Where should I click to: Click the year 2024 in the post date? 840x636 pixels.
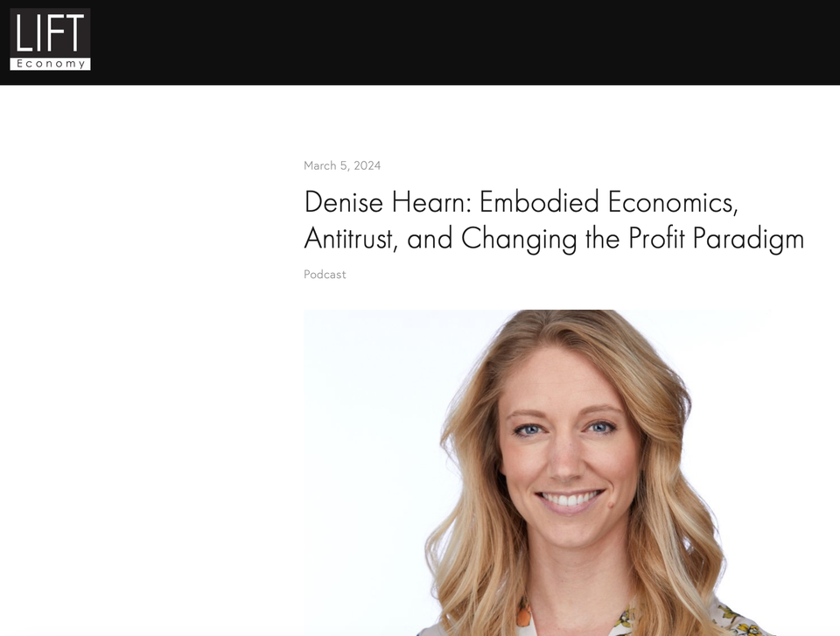pyautogui.click(x=367, y=165)
